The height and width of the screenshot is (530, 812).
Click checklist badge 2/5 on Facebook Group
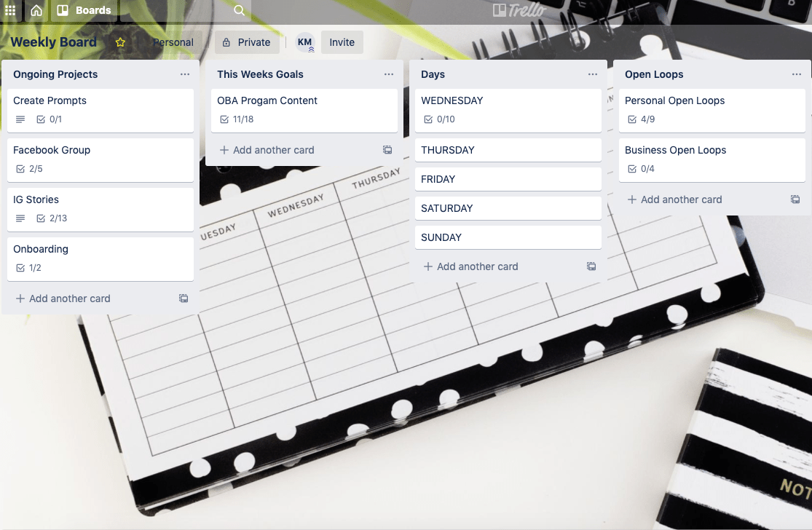point(29,169)
